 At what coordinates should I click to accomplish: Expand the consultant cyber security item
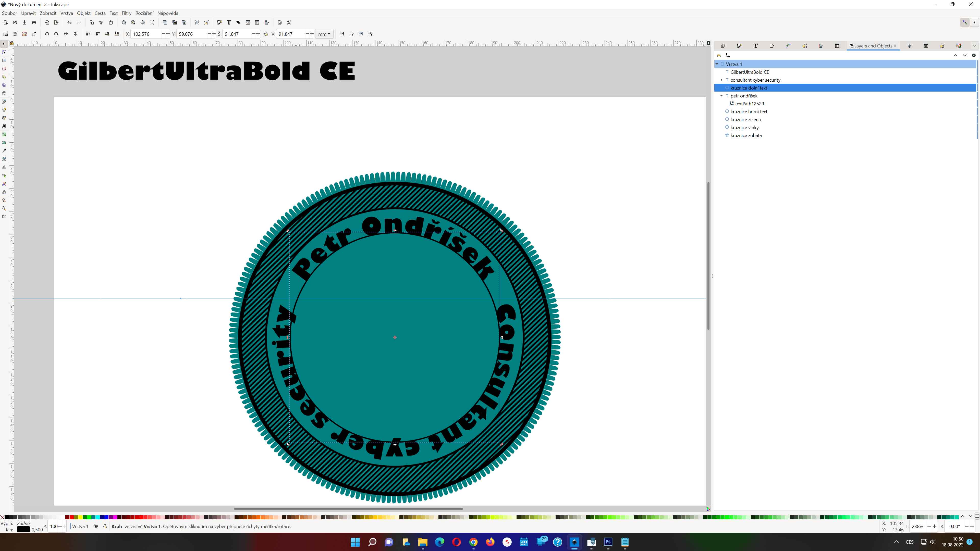click(x=721, y=80)
